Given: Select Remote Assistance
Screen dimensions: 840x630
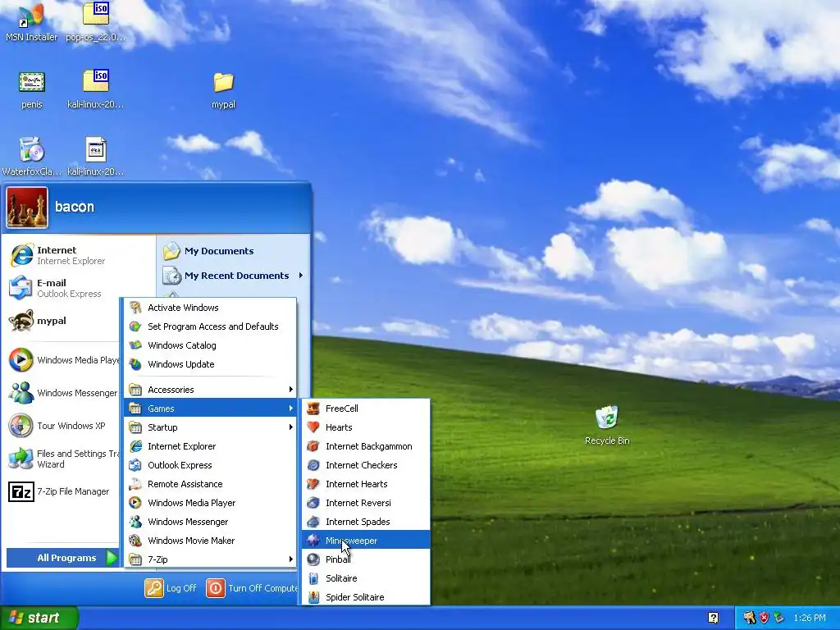Looking at the screenshot, I should (x=210, y=484).
